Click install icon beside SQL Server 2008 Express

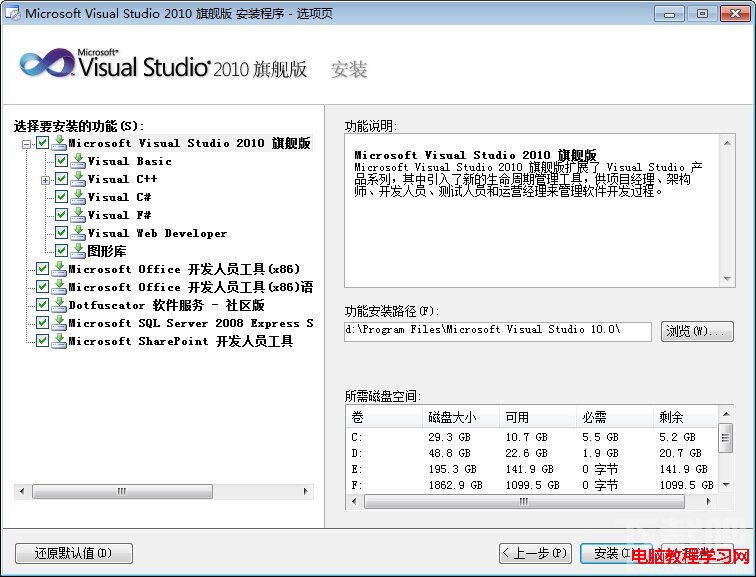pos(59,323)
